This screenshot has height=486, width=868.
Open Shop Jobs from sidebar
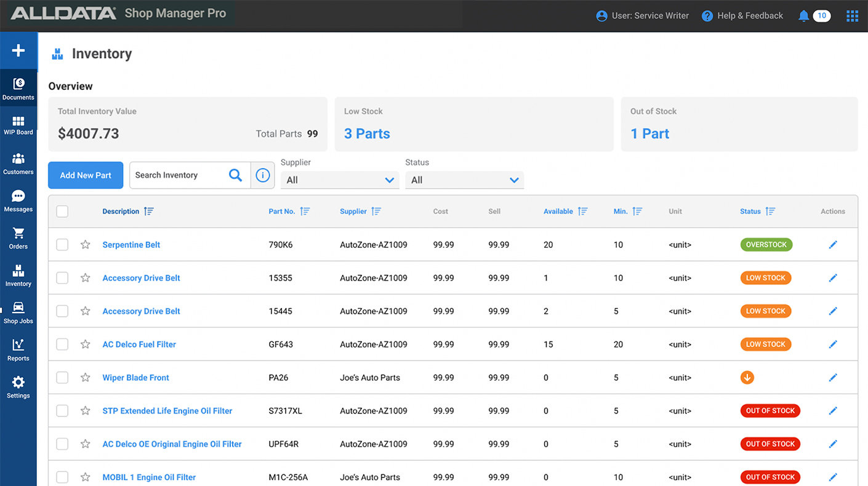pos(18,313)
